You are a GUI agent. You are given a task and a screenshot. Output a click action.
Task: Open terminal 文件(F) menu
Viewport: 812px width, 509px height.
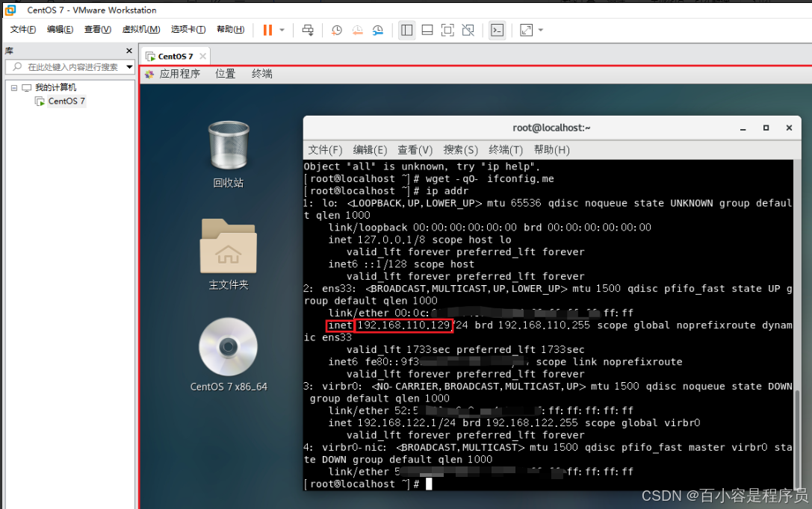coord(325,150)
